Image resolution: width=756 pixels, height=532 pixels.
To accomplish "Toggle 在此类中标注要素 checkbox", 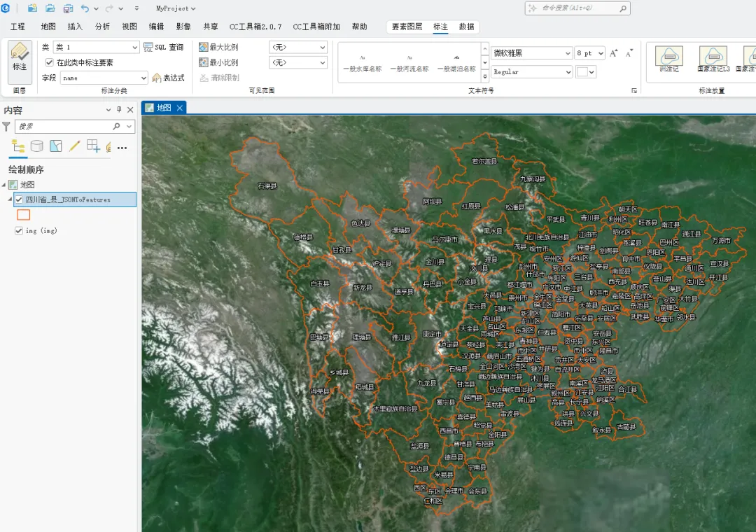I will [49, 62].
